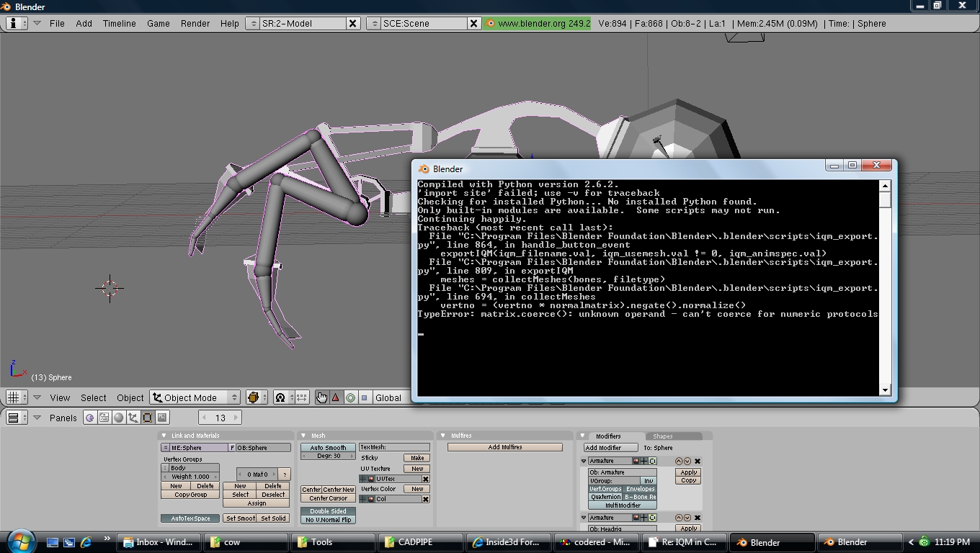Viewport: 980px width, 553px height.
Task: Toggle move object centers only icon
Action: point(302,397)
